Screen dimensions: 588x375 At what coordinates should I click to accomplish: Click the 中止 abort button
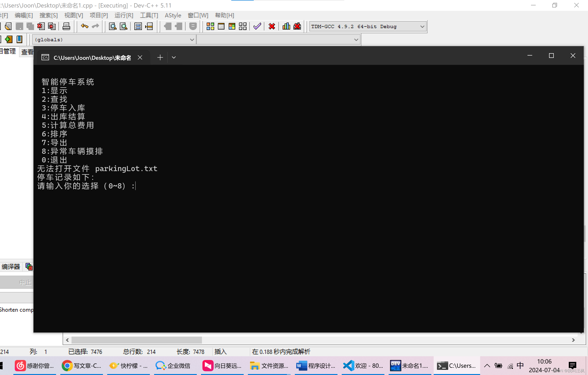pos(17,282)
